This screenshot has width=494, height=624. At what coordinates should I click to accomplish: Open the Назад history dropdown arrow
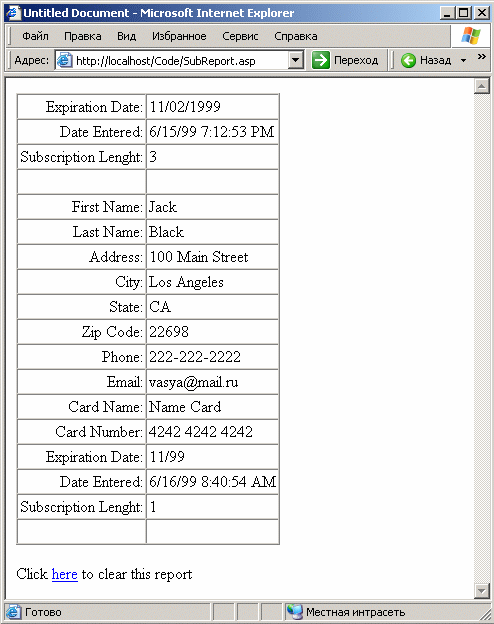(x=463, y=60)
